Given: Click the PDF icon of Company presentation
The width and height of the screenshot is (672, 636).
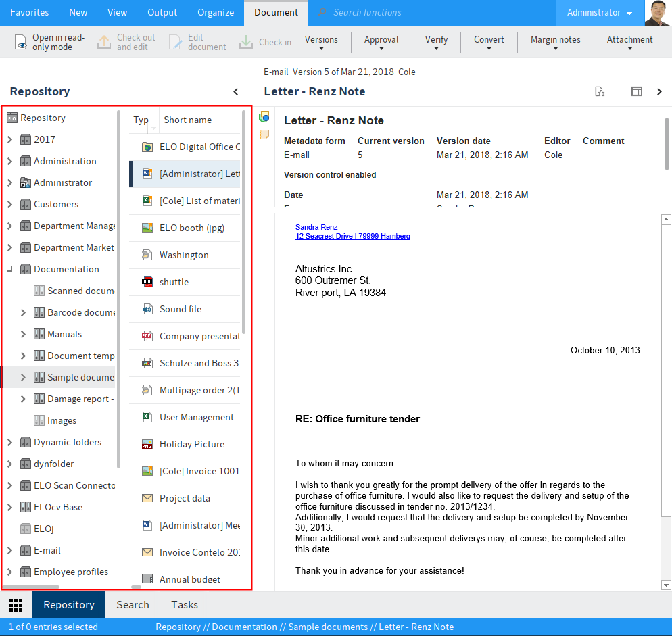Looking at the screenshot, I should (147, 336).
